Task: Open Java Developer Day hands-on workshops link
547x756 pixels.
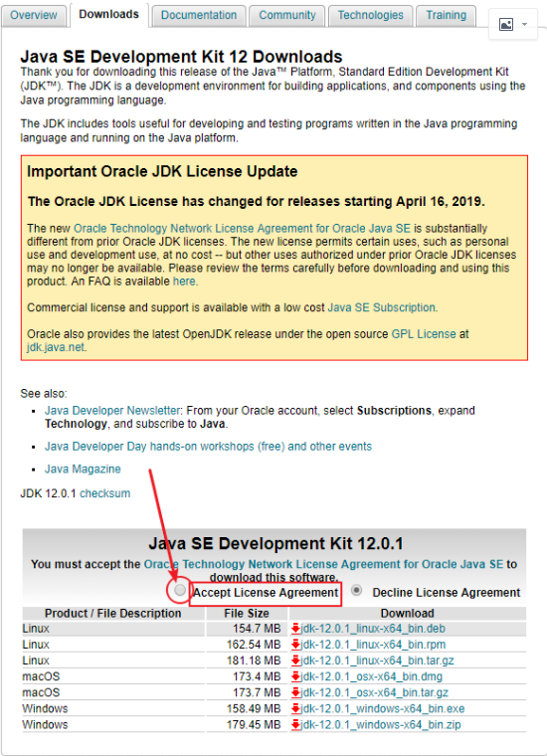Action: tap(208, 447)
